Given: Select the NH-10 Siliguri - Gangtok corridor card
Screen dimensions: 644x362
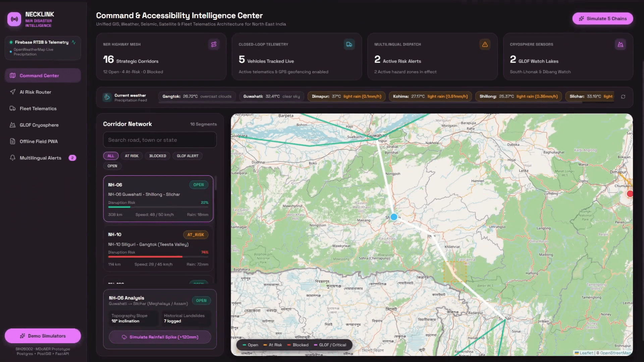Looking at the screenshot, I should (158, 248).
